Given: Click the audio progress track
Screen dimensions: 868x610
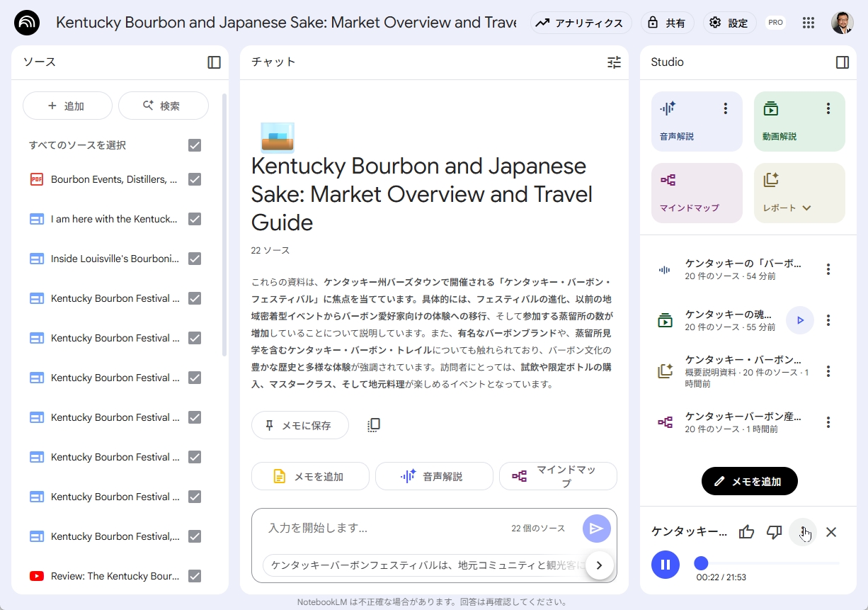Looking at the screenshot, I should point(767,563).
